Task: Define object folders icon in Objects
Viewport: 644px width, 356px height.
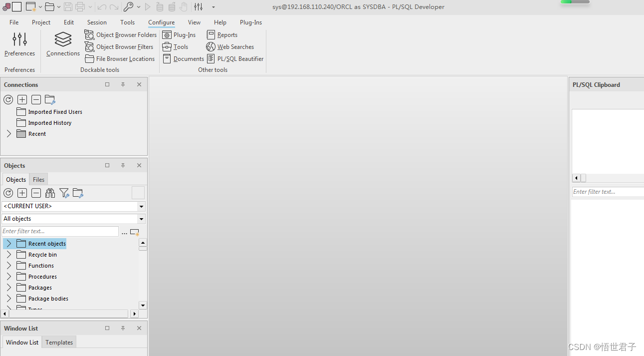Action: (78, 193)
